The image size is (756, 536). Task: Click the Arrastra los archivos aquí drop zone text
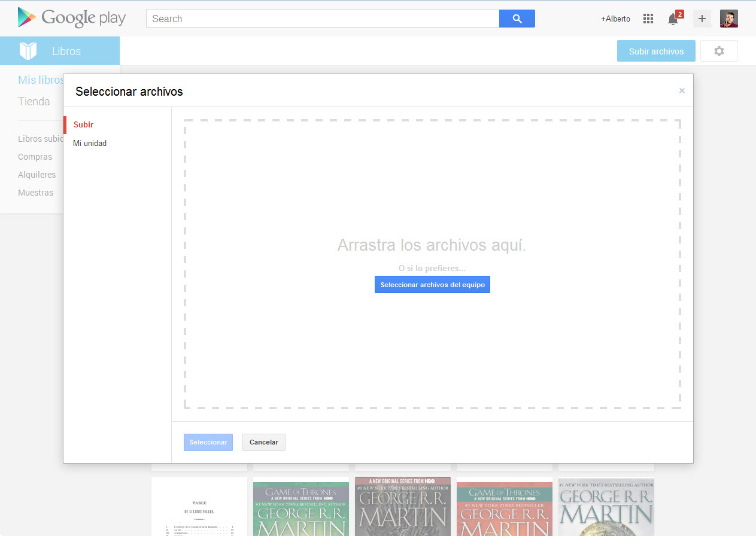click(432, 245)
